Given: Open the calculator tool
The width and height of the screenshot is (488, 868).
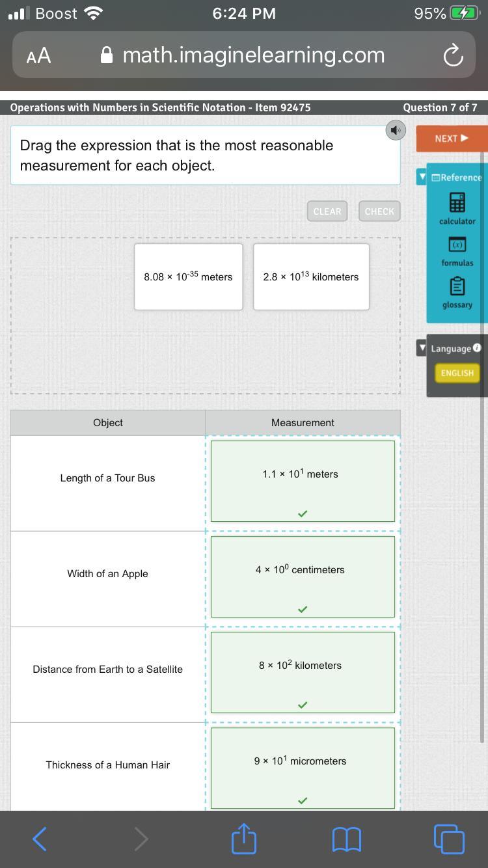Looking at the screenshot, I should [457, 208].
